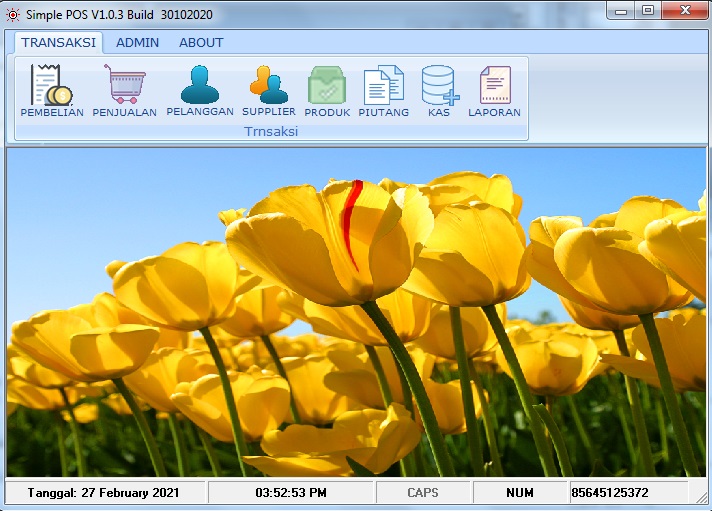Viewport: 712px width, 511px height.
Task: Click the Tanggal date status panel
Action: click(106, 493)
